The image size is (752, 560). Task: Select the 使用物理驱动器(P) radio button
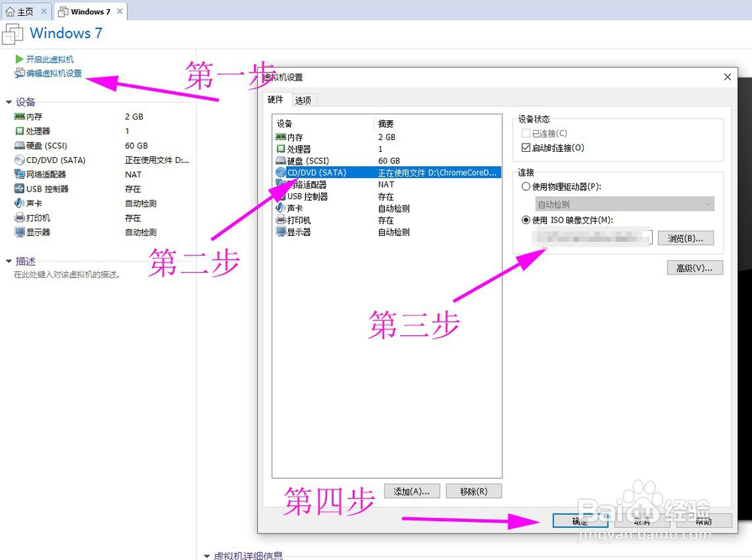pyautogui.click(x=526, y=186)
